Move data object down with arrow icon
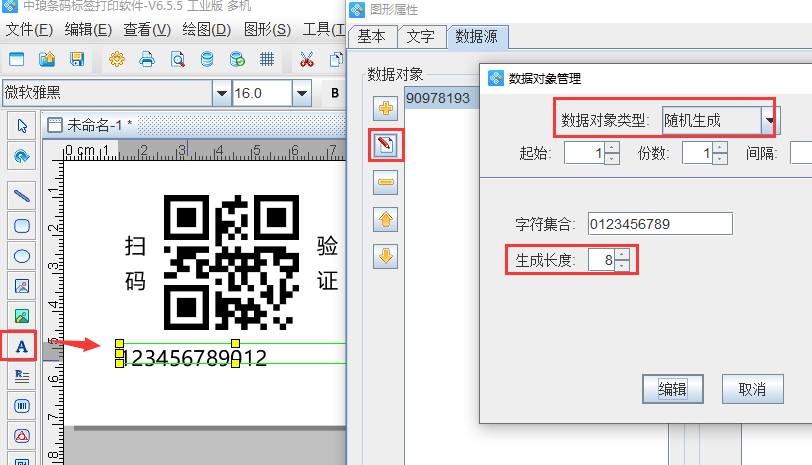The image size is (812, 465). tap(386, 256)
